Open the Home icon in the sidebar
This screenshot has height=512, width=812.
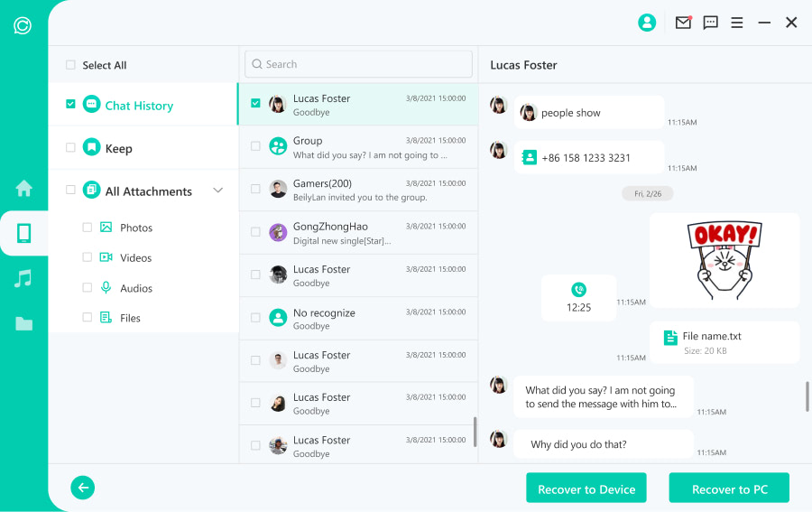coord(23,189)
